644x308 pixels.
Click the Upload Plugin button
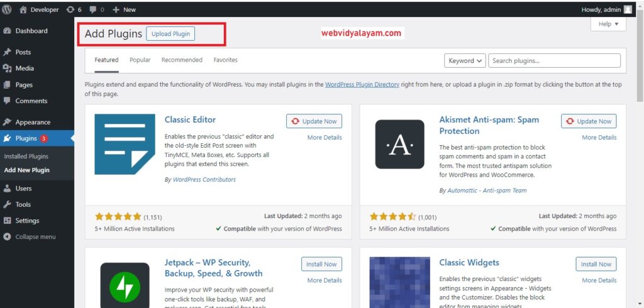[170, 34]
